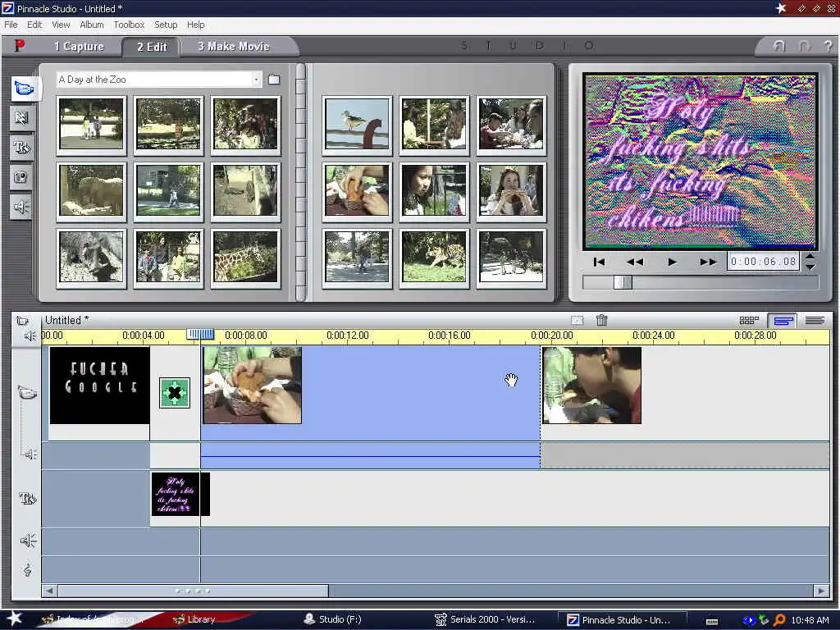Browse for video folder icon
Viewport: 840px width, 630px height.
point(274,80)
